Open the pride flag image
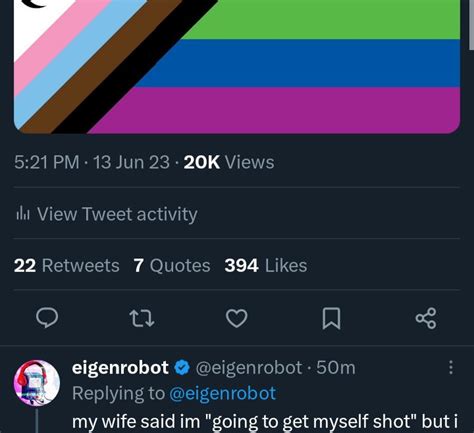474x433 pixels. pos(237,67)
